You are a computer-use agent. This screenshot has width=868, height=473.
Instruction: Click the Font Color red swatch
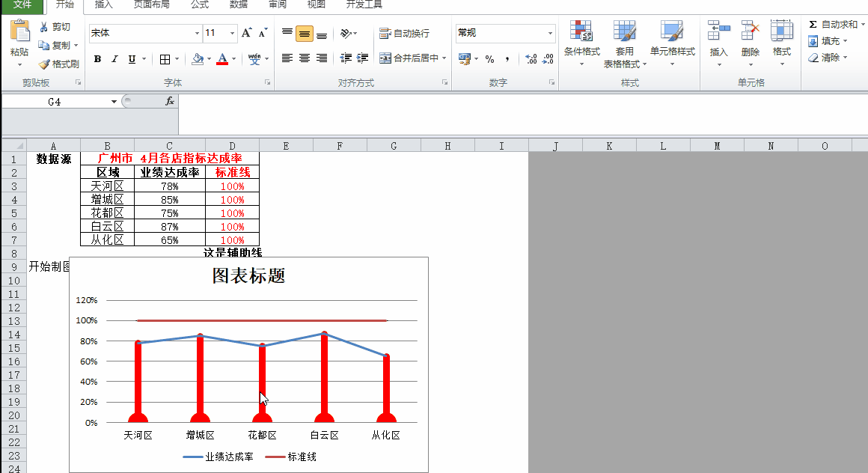click(224, 62)
